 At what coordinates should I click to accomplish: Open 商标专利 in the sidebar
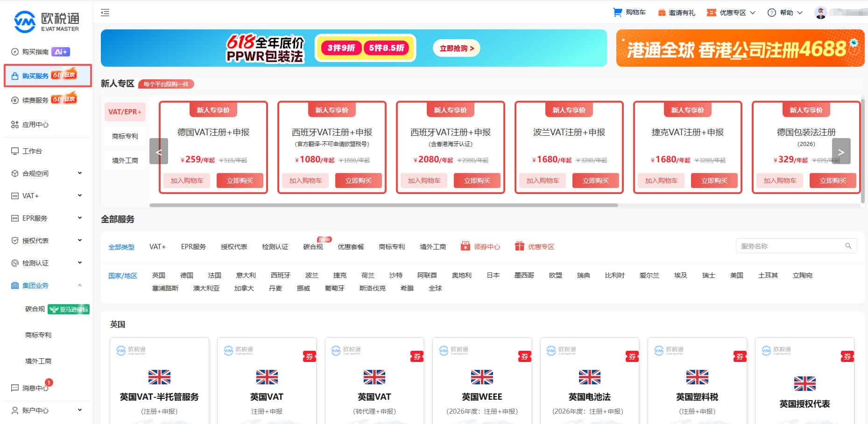click(38, 335)
